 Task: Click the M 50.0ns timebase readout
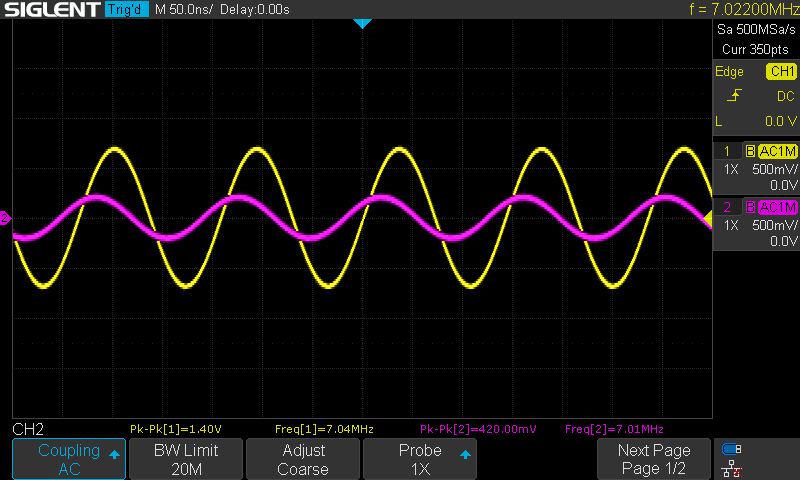[x=184, y=9]
